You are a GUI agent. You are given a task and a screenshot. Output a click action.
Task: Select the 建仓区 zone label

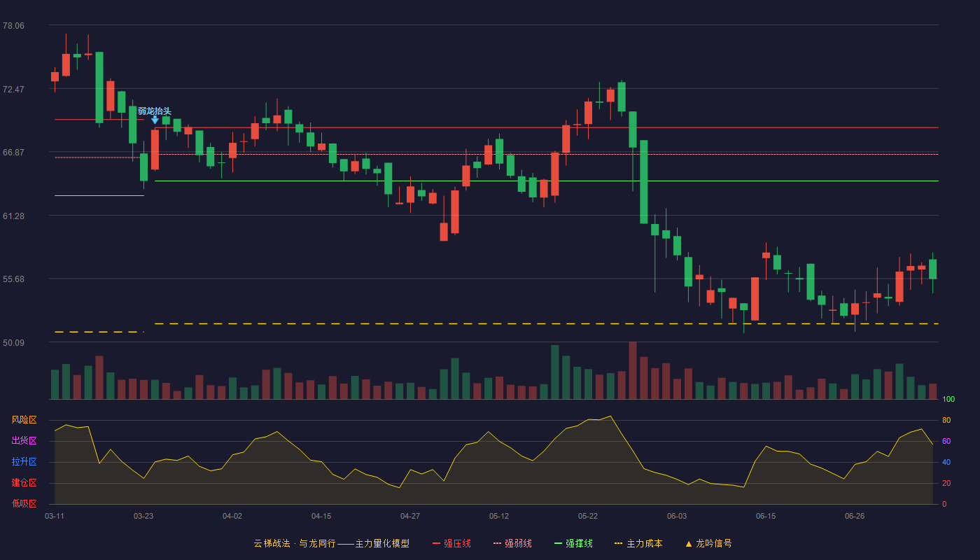[x=24, y=483]
